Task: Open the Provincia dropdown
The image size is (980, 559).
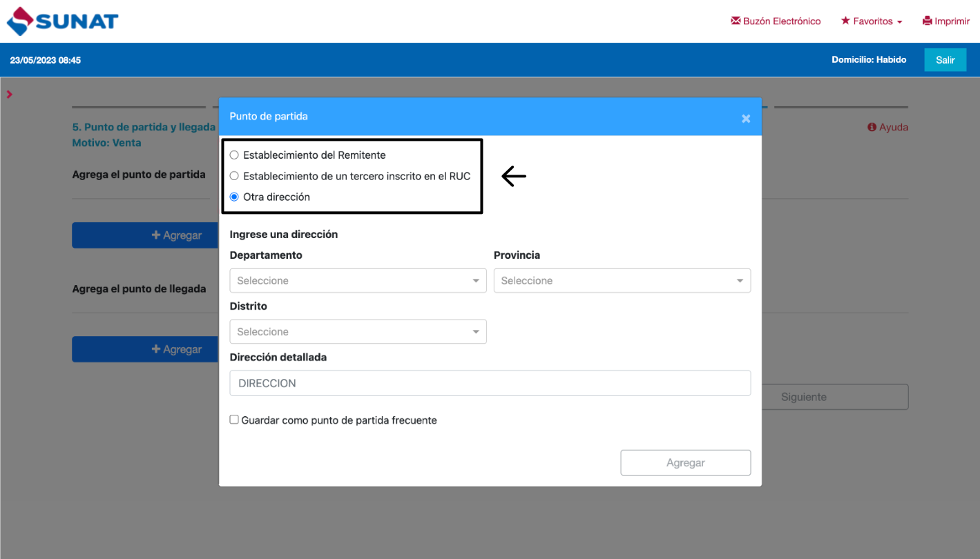Action: [622, 281]
